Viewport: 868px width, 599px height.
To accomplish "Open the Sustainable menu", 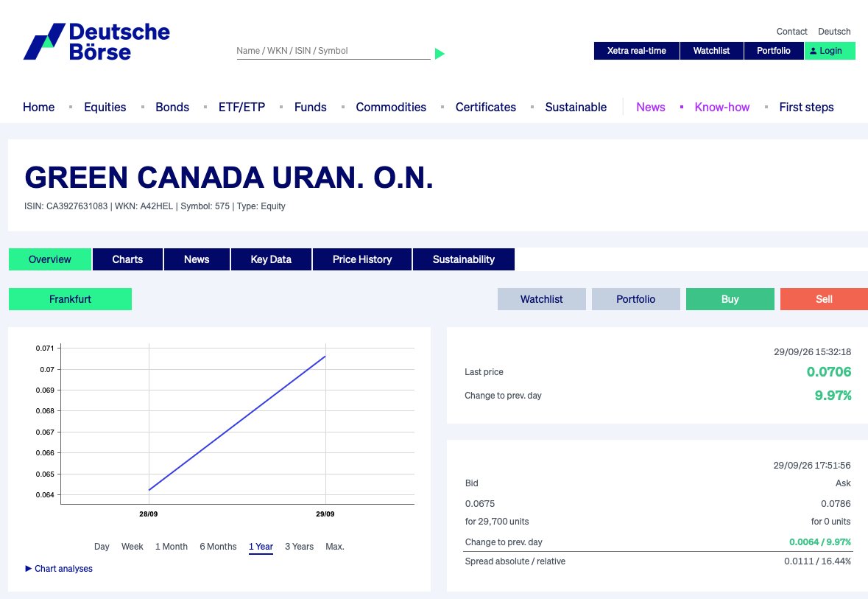I will 576,107.
